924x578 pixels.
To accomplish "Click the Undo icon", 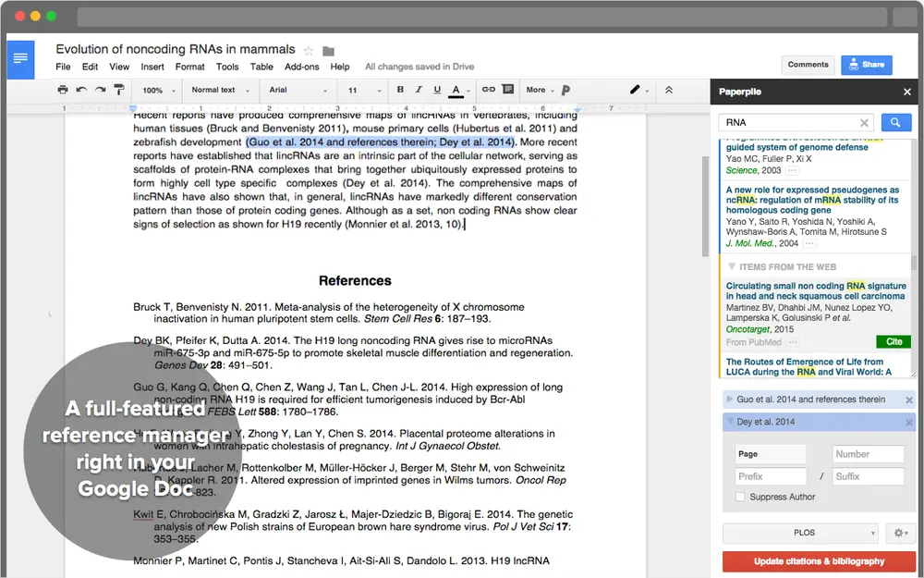I will tap(81, 91).
